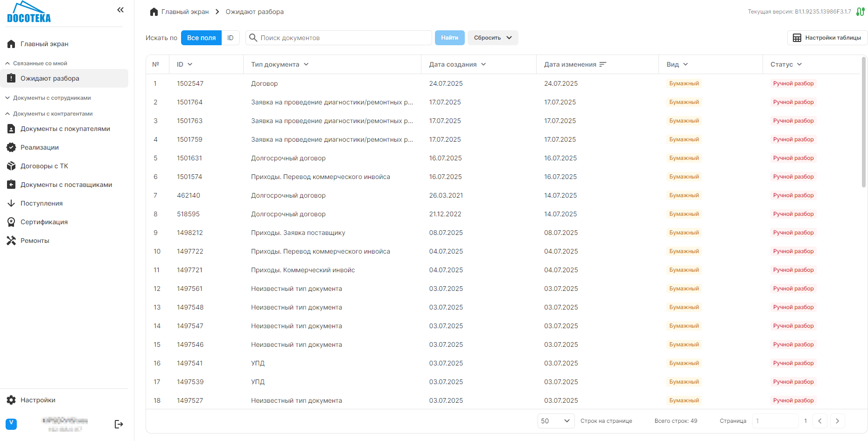
Task: Collapse the sidebar with double-chevron icon
Action: [120, 10]
